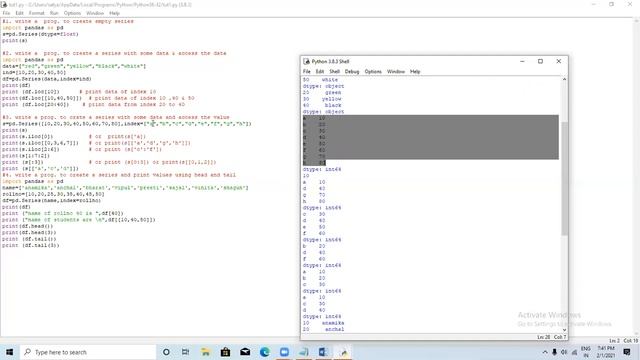Click the editor window 'Ln: 2' status
Image resolution: width=640 pixels, height=360 pixels.
614,340
